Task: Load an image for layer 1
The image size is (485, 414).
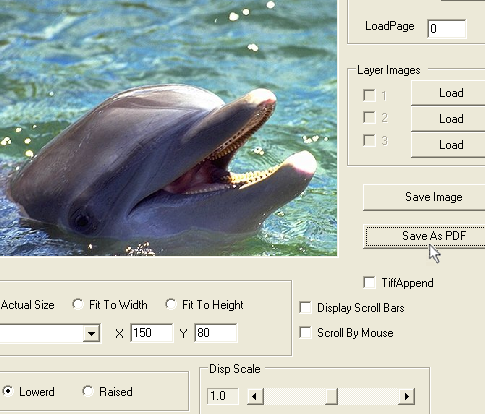Action: point(448,93)
